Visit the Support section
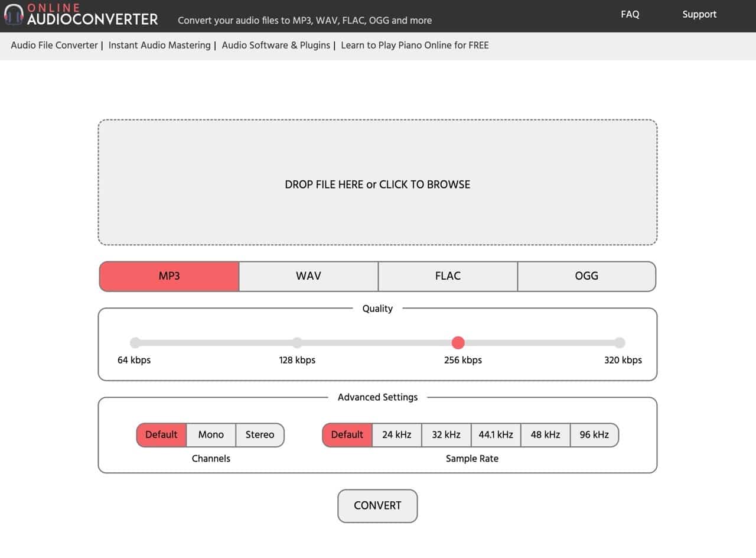The height and width of the screenshot is (558, 756). [x=699, y=14]
